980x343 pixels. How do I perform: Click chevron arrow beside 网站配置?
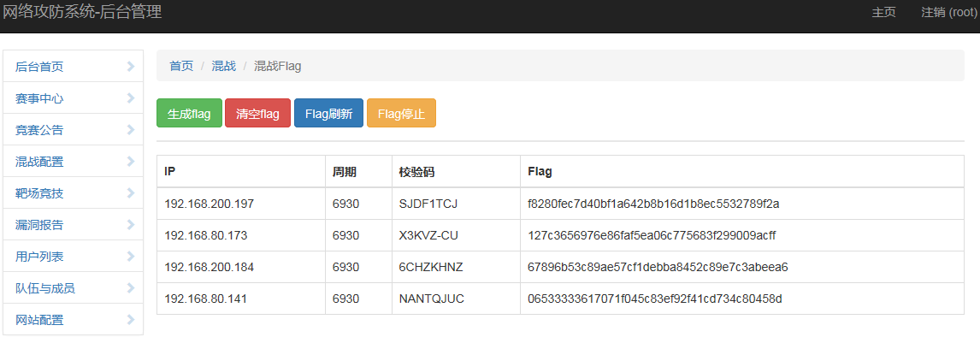click(x=131, y=320)
